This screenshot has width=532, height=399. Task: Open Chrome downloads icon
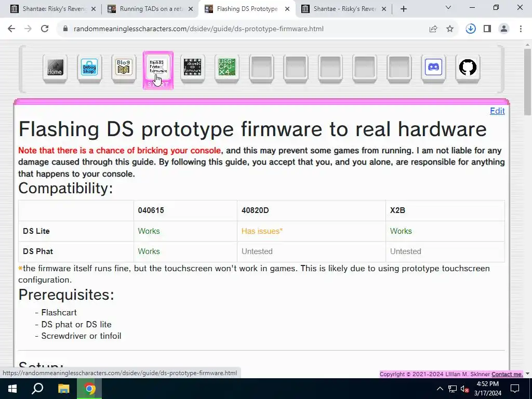pos(471,29)
